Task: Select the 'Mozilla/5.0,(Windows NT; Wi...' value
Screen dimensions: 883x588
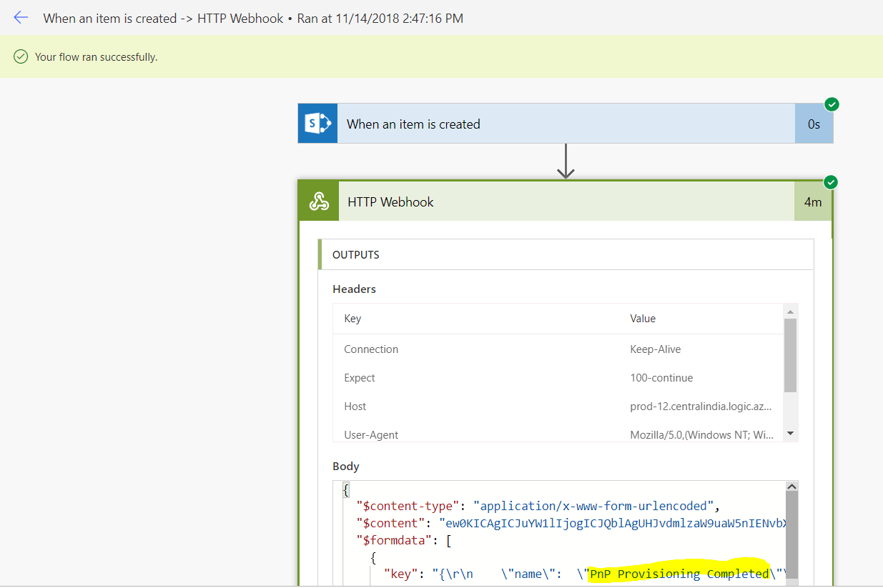Action: click(x=701, y=435)
